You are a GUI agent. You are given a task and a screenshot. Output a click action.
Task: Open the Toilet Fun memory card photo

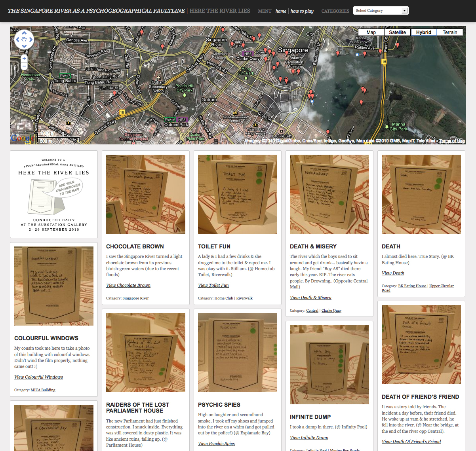238,194
